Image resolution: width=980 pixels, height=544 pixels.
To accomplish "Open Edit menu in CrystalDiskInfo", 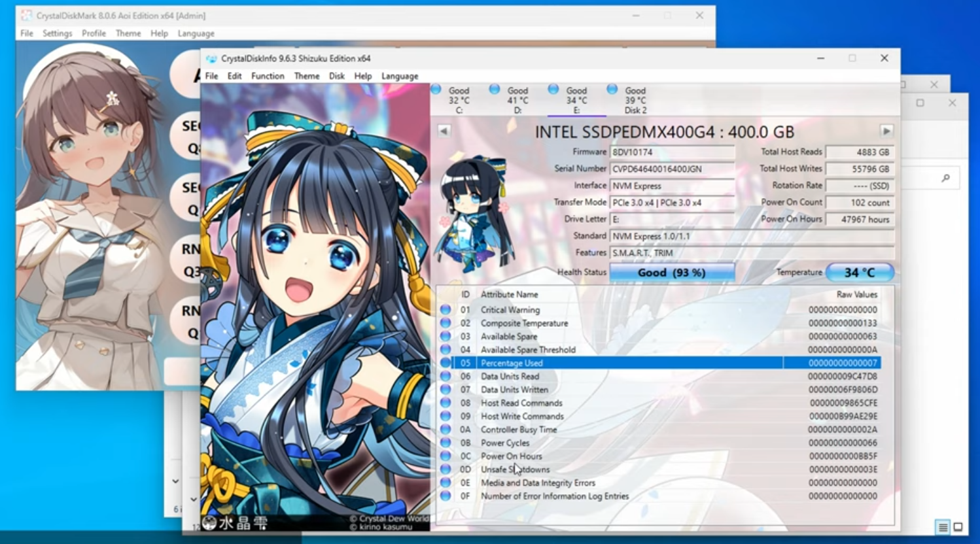I will click(234, 76).
